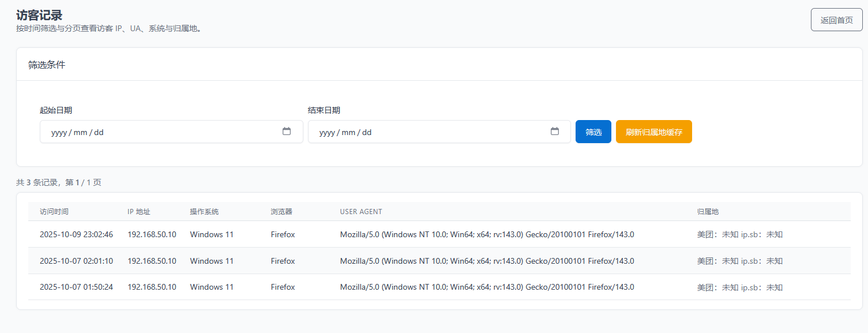868x333 pixels.
Task: Open the end date calendar picker icon
Action: [555, 132]
